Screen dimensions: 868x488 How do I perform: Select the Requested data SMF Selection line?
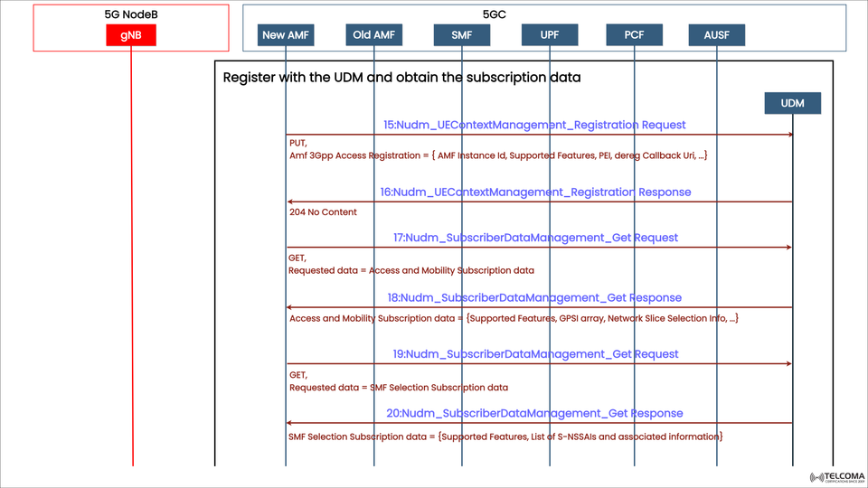click(399, 388)
